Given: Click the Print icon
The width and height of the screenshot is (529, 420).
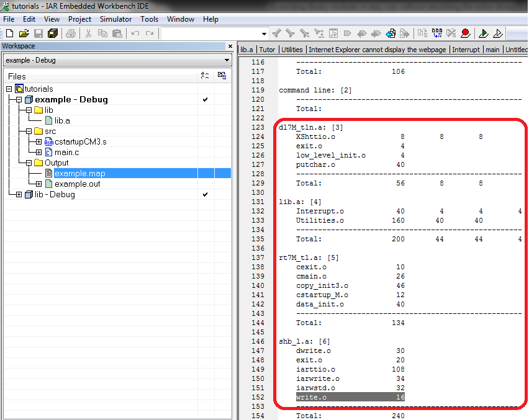Looking at the screenshot, I should pos(71,34).
